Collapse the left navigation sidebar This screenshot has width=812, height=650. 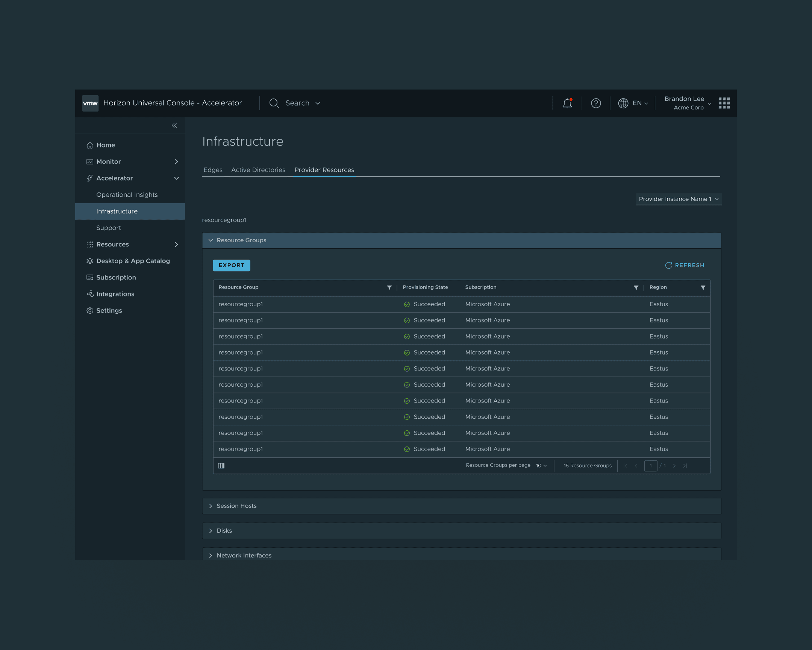(x=174, y=125)
